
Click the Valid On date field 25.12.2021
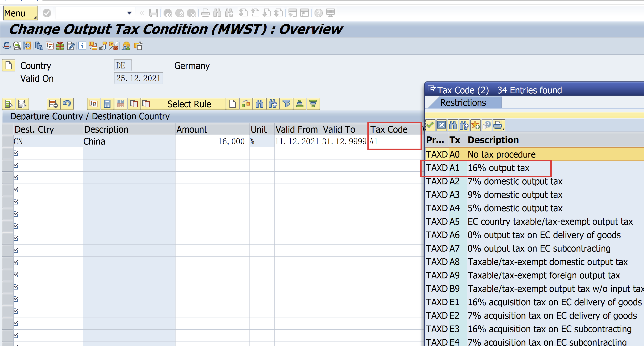pyautogui.click(x=138, y=78)
